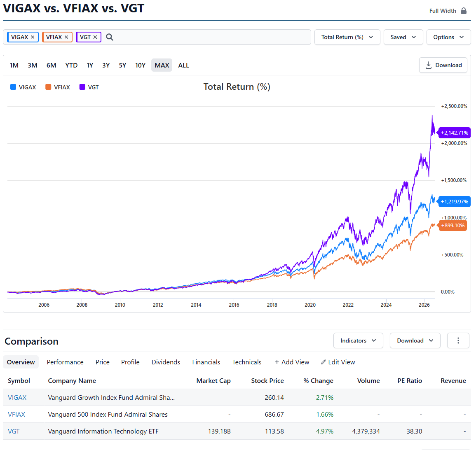476x450 pixels.
Task: Sort table by Company Name header
Action: click(72, 380)
